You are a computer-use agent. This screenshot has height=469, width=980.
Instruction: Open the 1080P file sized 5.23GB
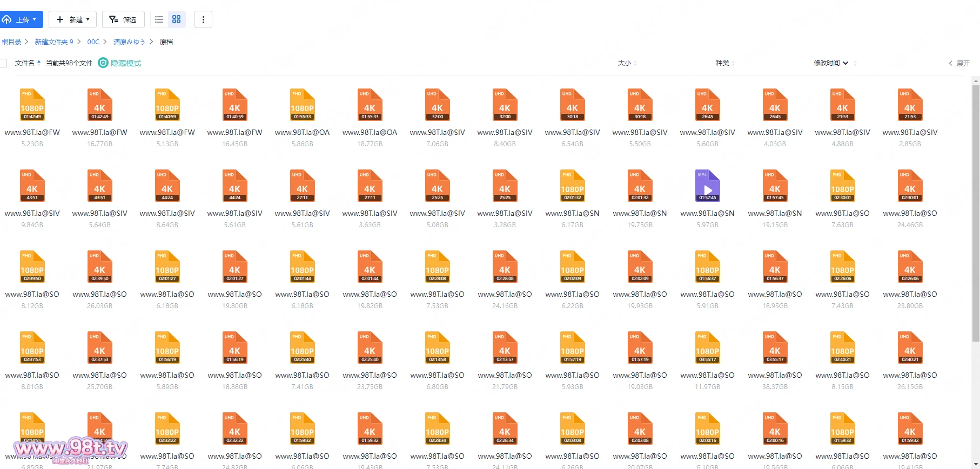(x=32, y=105)
